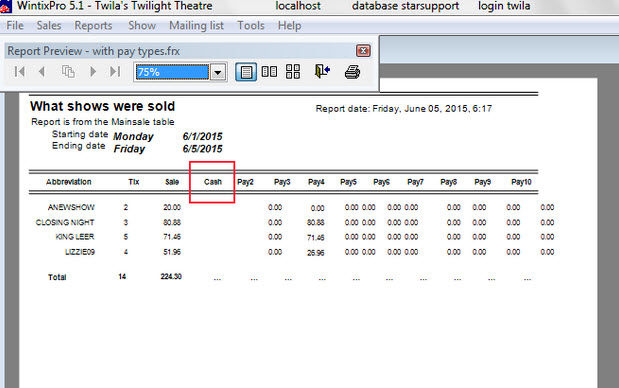Open the Tools menu
Screen dimensions: 619x388
pyautogui.click(x=251, y=26)
